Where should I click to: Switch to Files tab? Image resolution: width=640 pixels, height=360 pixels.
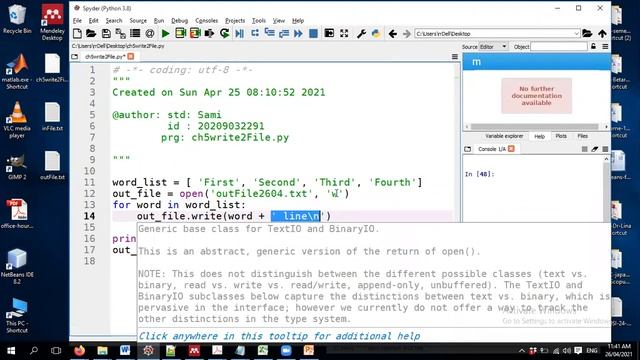tap(582, 136)
